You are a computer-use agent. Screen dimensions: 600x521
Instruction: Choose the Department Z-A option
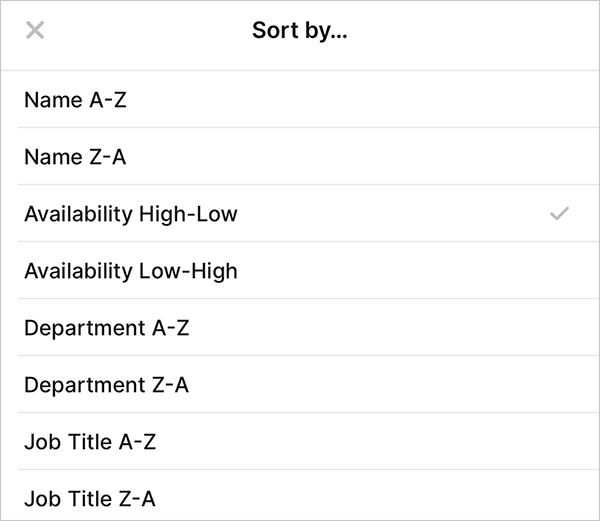point(106,385)
